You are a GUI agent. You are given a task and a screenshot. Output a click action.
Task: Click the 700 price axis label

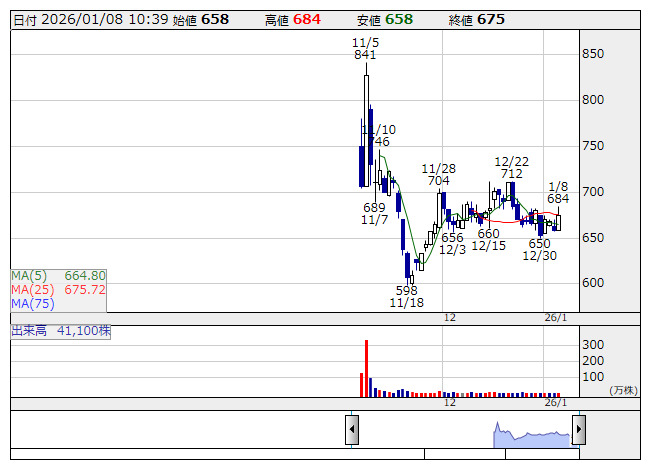point(593,191)
